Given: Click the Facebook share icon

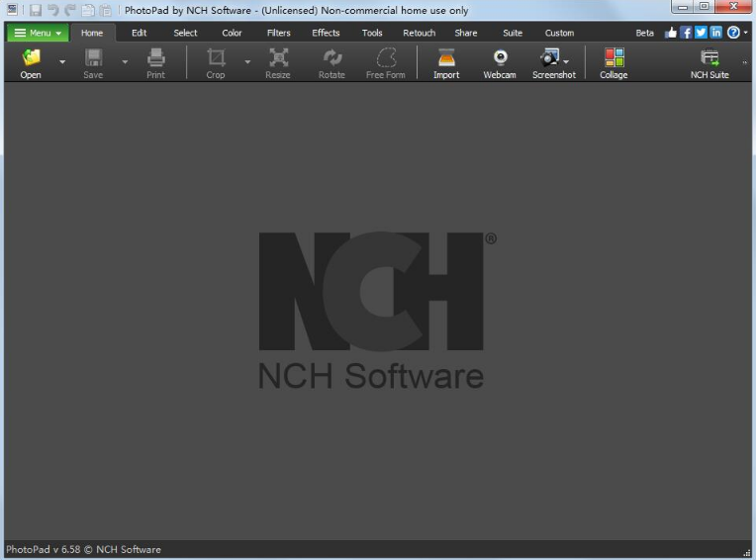Looking at the screenshot, I should pyautogui.click(x=686, y=33).
